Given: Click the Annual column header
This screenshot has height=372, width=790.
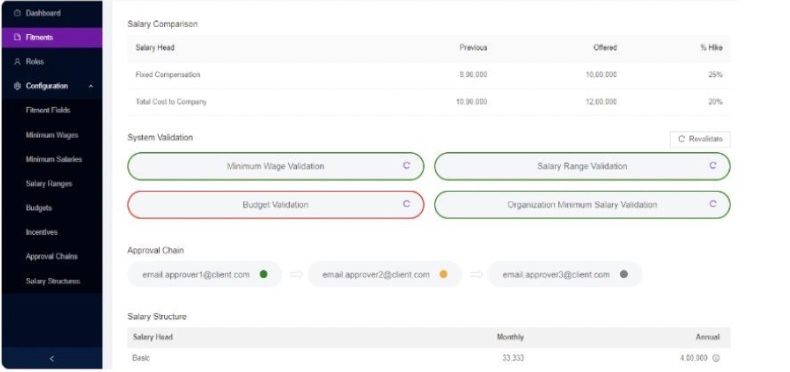Looking at the screenshot, I should tap(707, 337).
